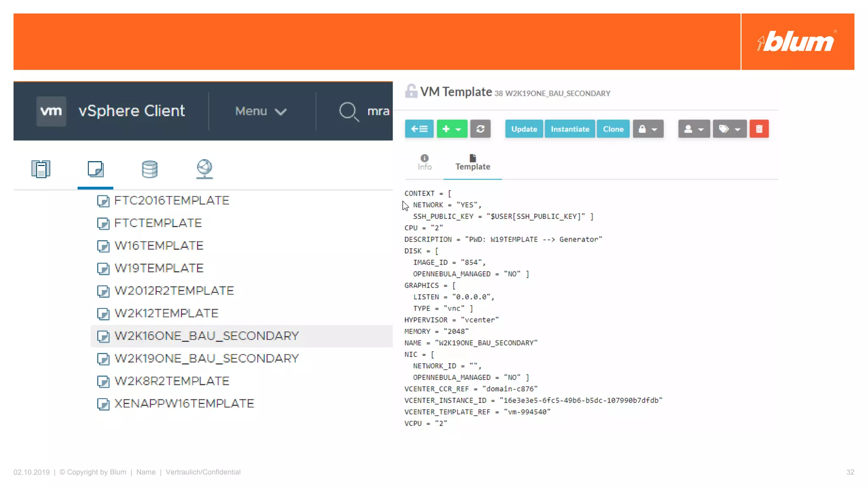Select the VMs and Templates inventory icon

95,169
